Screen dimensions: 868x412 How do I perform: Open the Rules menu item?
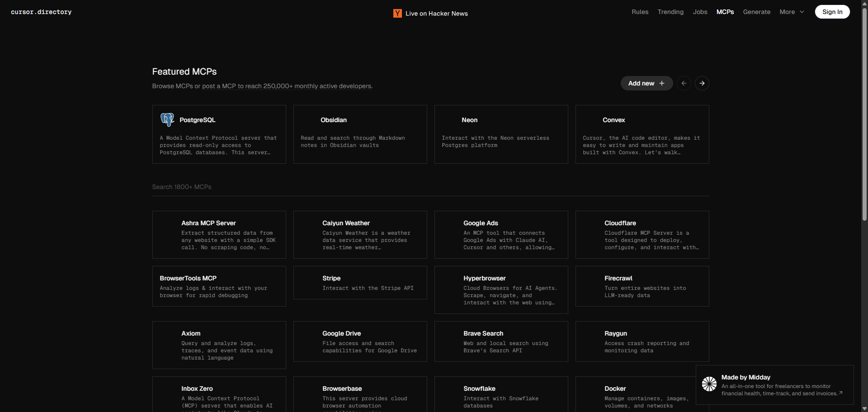click(x=640, y=12)
